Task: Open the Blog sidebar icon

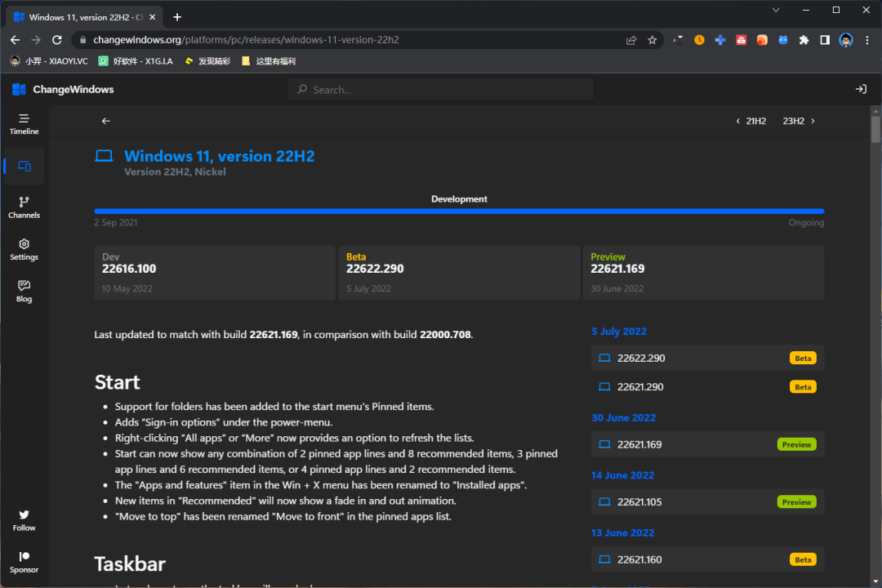Action: (24, 291)
